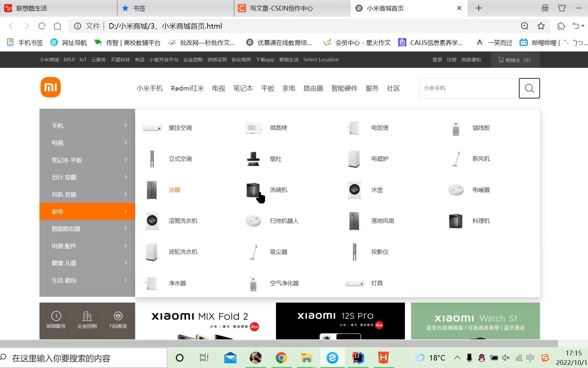Click the 烟灶 product image
Image resolution: width=588 pixels, height=368 pixels.
[x=253, y=159]
